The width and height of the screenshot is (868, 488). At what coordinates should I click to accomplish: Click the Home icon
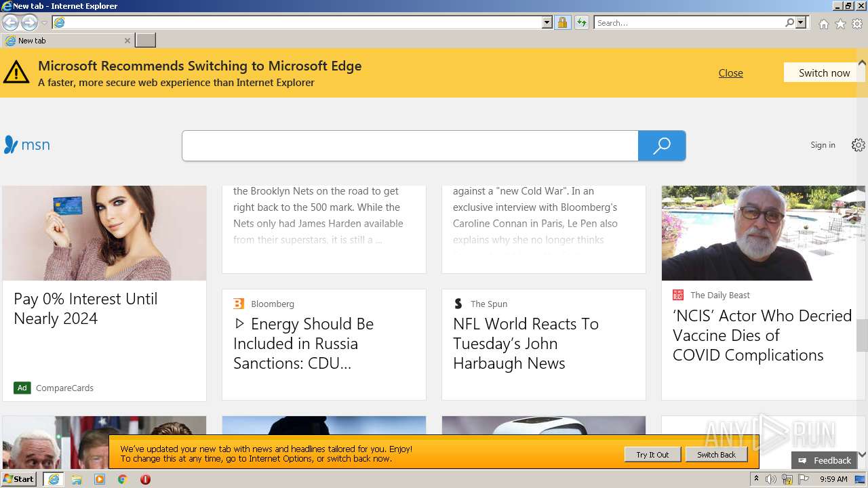(823, 24)
